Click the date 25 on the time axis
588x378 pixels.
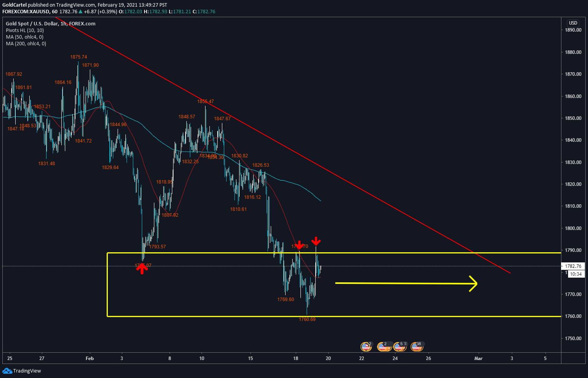pos(10,358)
